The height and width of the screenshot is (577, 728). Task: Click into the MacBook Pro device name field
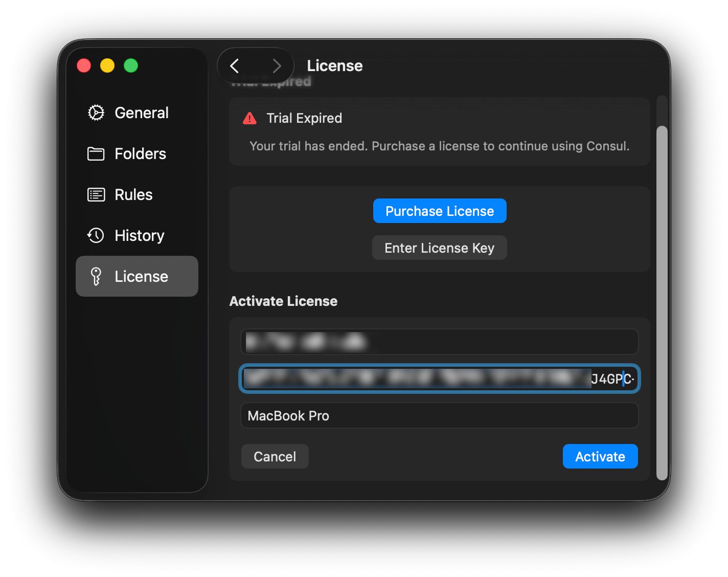click(x=440, y=415)
